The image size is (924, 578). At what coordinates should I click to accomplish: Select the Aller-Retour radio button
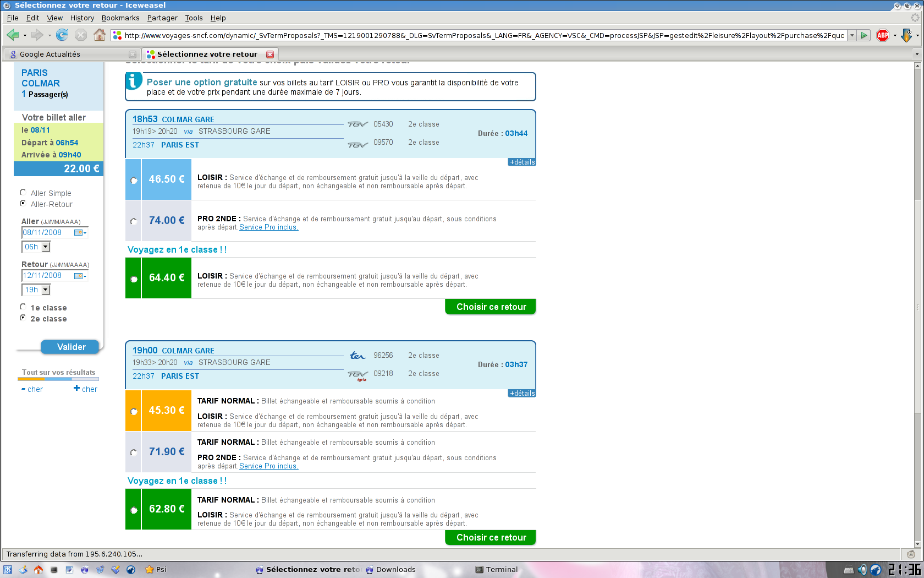pyautogui.click(x=23, y=203)
